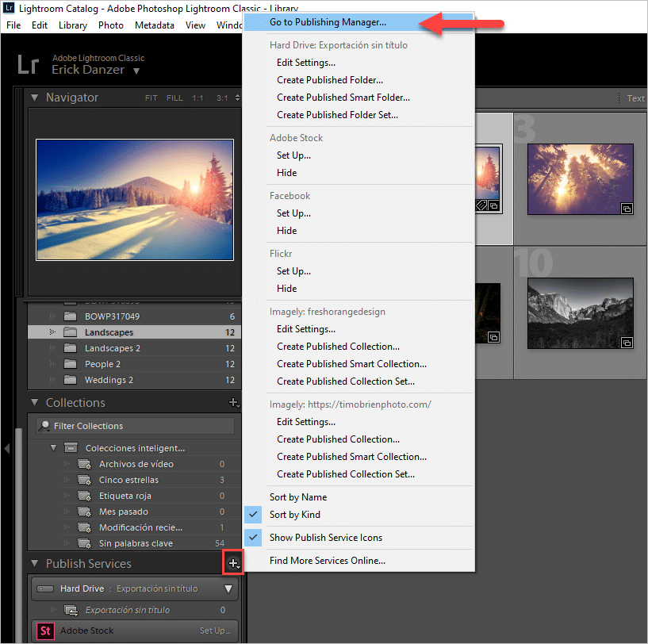Click the Mes pasado smart collection icon
This screenshot has width=648, height=644.
click(84, 512)
